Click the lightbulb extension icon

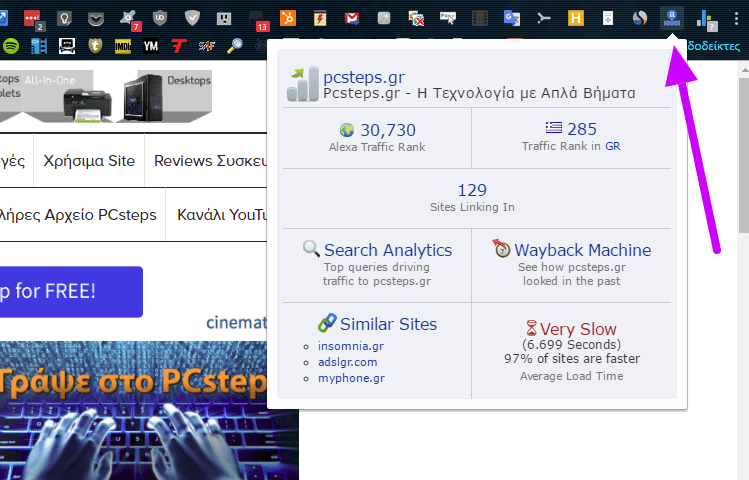[64, 19]
